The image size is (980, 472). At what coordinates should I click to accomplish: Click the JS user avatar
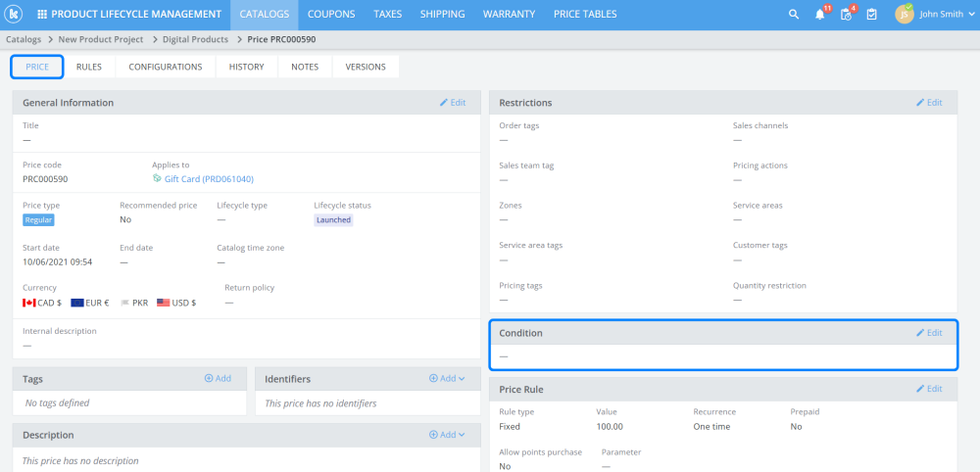(x=905, y=15)
